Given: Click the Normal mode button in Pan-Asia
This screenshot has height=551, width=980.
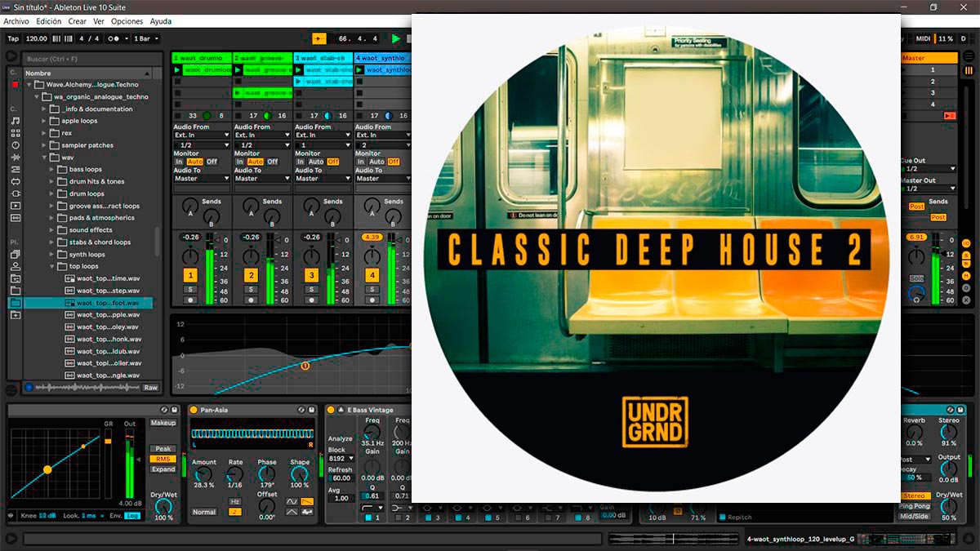Looking at the screenshot, I should point(204,512).
